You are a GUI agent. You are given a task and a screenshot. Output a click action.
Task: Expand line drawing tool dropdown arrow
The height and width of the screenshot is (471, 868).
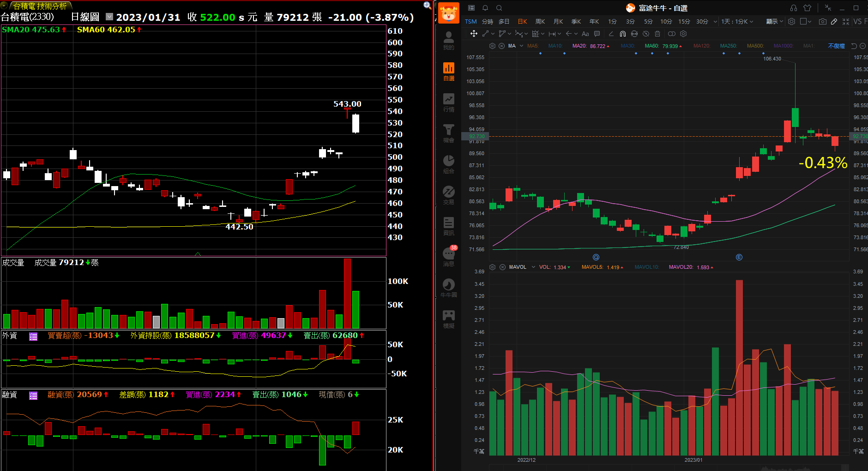(x=493, y=34)
